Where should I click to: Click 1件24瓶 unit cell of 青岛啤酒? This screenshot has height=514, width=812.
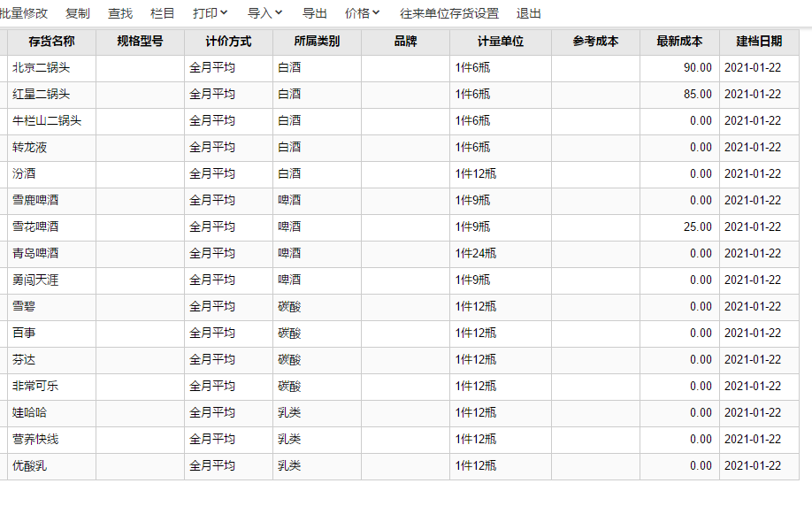click(x=501, y=253)
